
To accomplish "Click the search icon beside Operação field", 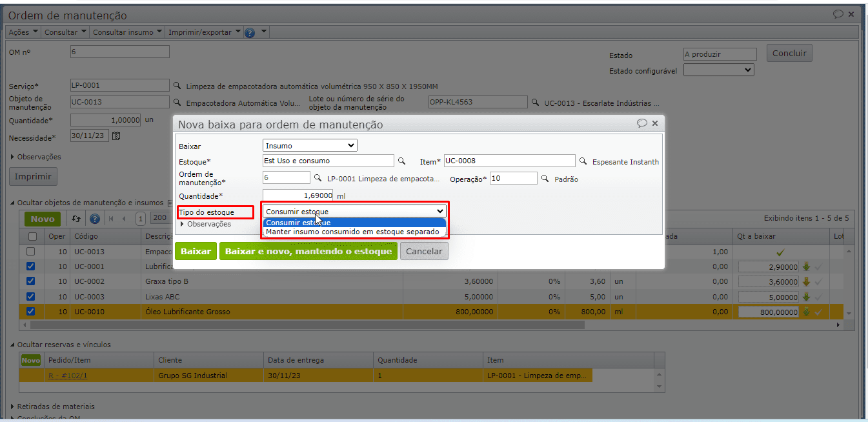I will (x=545, y=179).
